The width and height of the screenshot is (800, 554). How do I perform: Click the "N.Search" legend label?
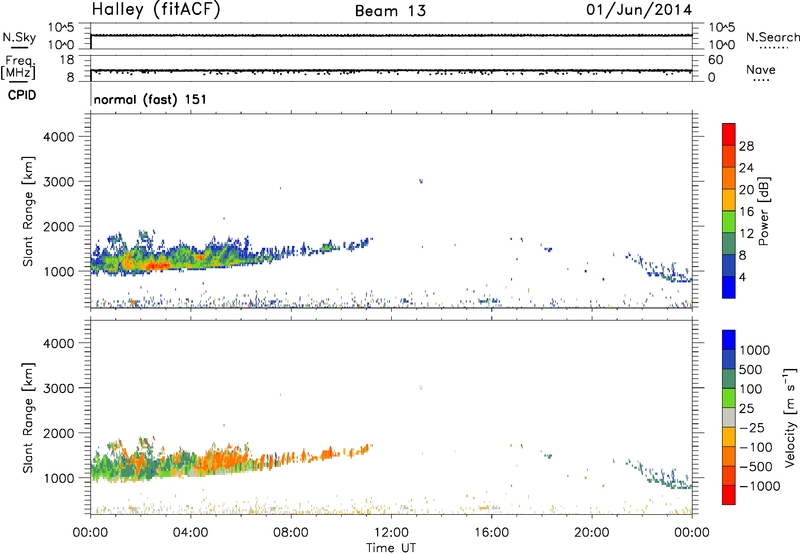[x=772, y=37]
